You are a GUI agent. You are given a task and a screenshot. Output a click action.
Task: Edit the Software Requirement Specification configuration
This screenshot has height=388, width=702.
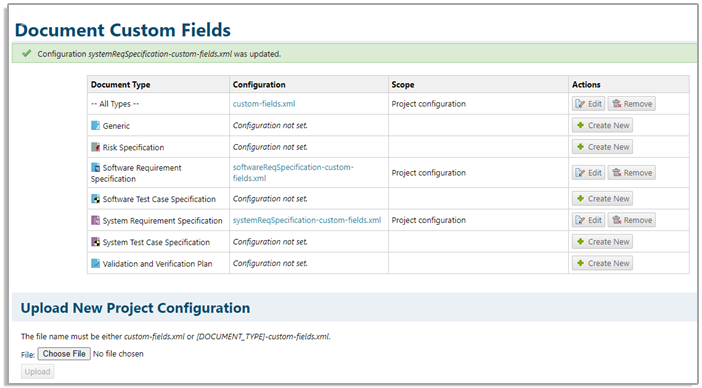point(588,173)
